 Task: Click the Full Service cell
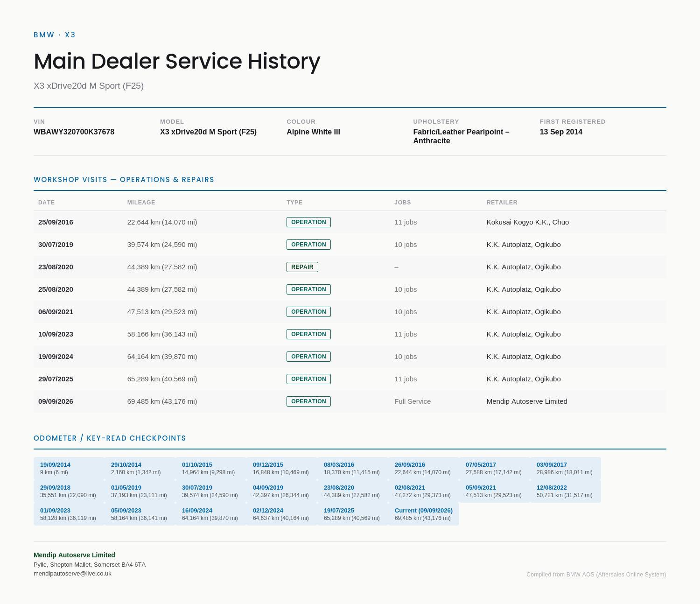(413, 401)
